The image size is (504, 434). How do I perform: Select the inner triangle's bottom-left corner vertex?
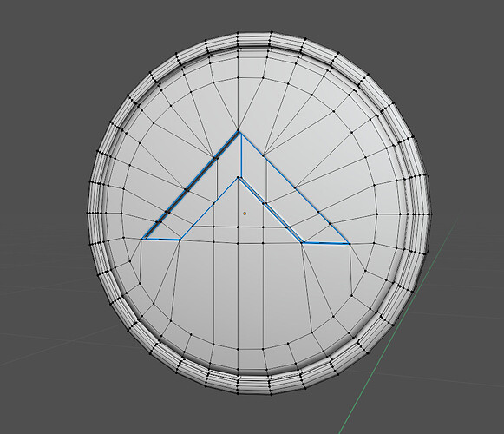pyautogui.click(x=180, y=240)
